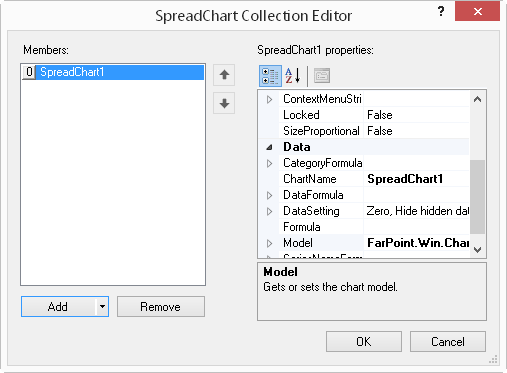The width and height of the screenshot is (507, 373).
Task: Sort properties alphabetically with the A-Z icon
Action: 293,76
